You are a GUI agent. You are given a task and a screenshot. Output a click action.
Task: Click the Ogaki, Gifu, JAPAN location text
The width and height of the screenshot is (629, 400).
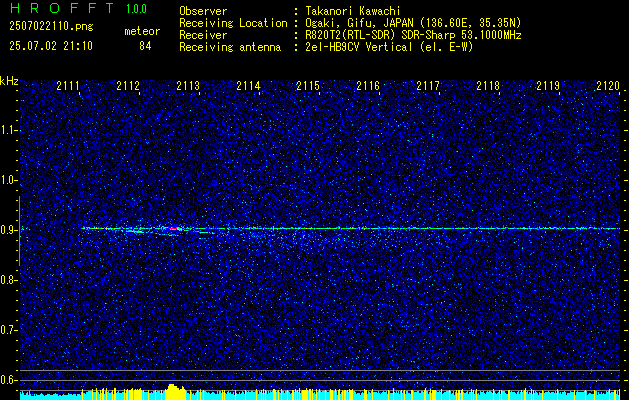tap(413, 23)
